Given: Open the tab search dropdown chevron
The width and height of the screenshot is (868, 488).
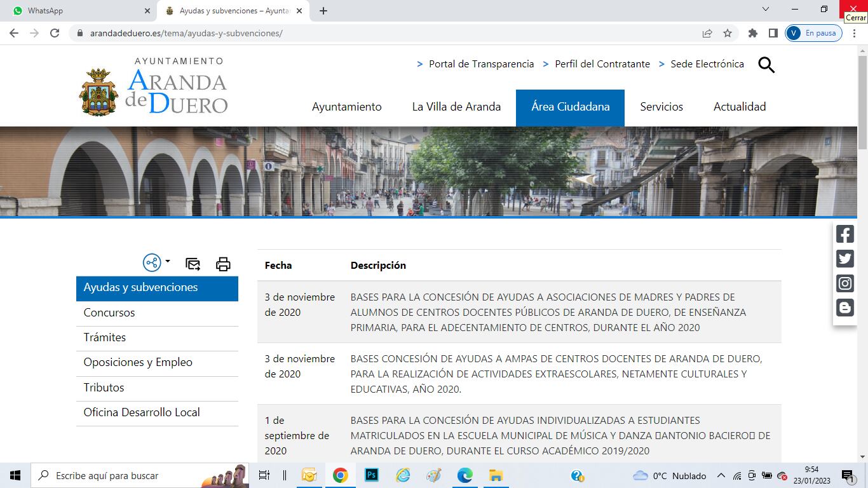Looking at the screenshot, I should point(766,10).
